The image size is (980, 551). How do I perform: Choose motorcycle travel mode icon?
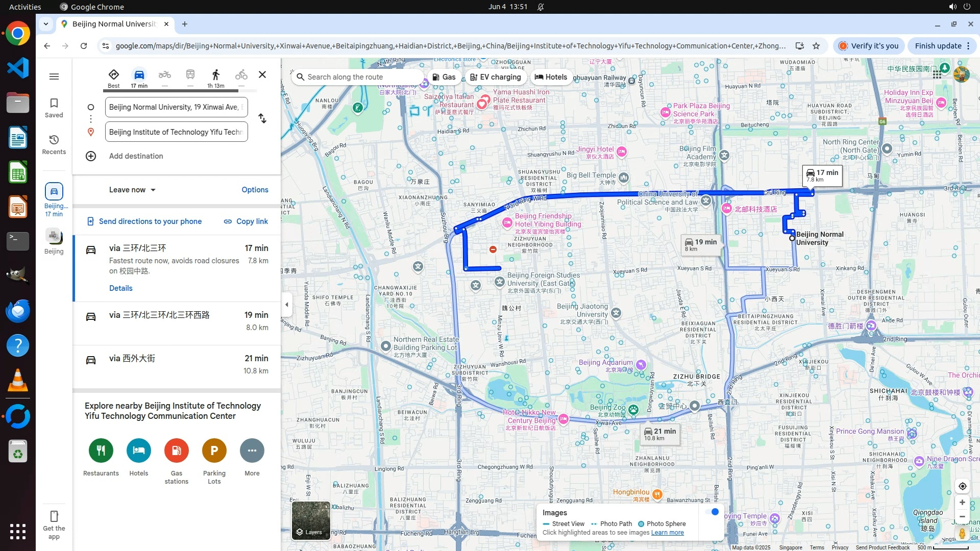[164, 75]
